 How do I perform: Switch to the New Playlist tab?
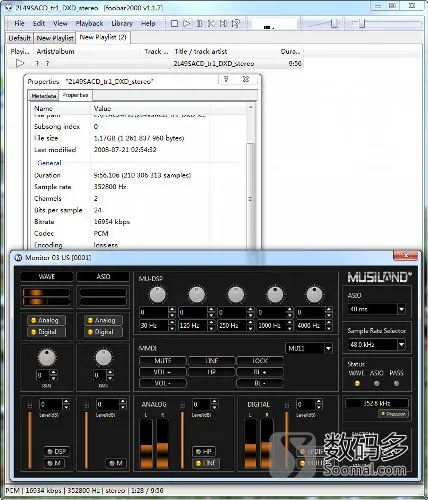tap(55, 38)
